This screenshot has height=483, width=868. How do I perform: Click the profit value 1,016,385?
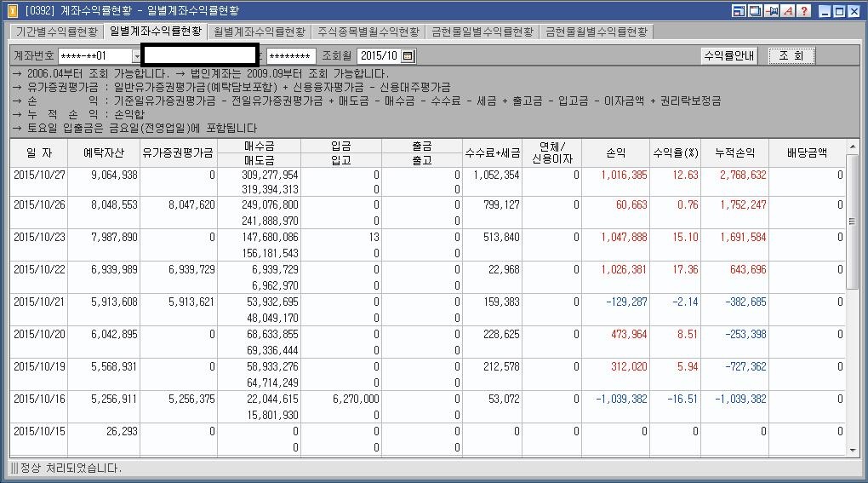coord(624,175)
